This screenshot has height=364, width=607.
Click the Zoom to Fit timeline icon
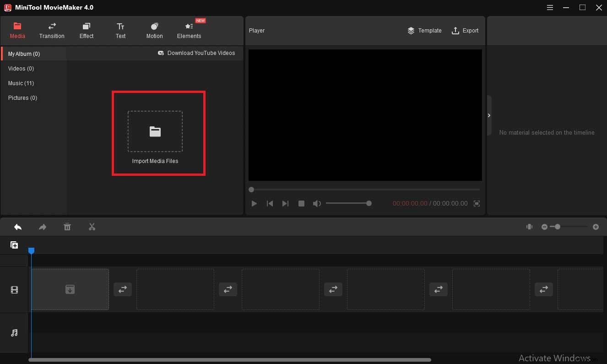[529, 227]
